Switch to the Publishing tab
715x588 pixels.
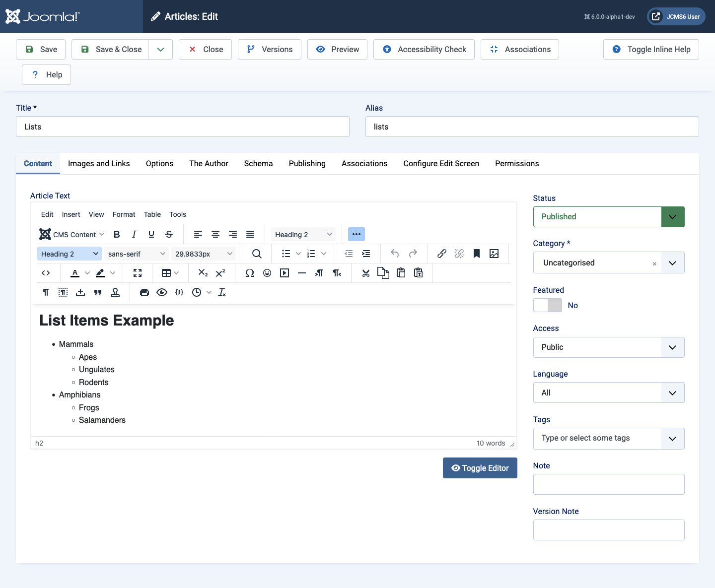(307, 164)
